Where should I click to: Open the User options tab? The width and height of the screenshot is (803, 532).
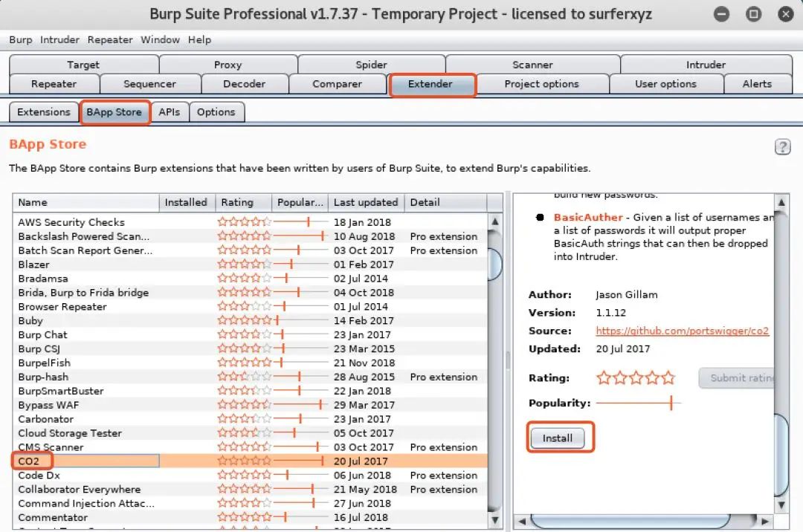click(x=665, y=84)
